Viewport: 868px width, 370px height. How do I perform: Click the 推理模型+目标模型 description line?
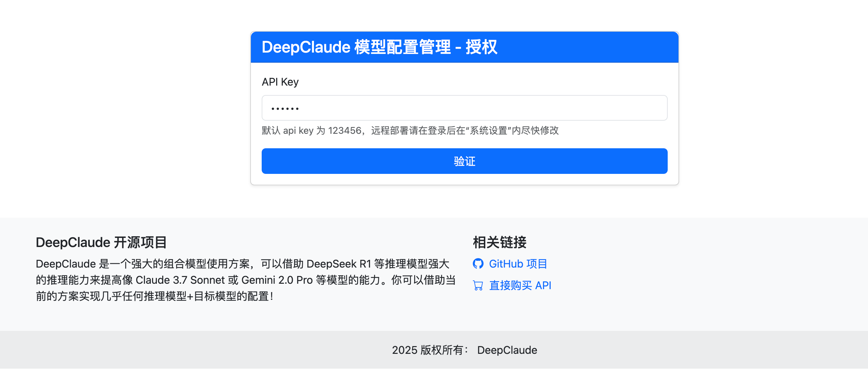coord(190,296)
